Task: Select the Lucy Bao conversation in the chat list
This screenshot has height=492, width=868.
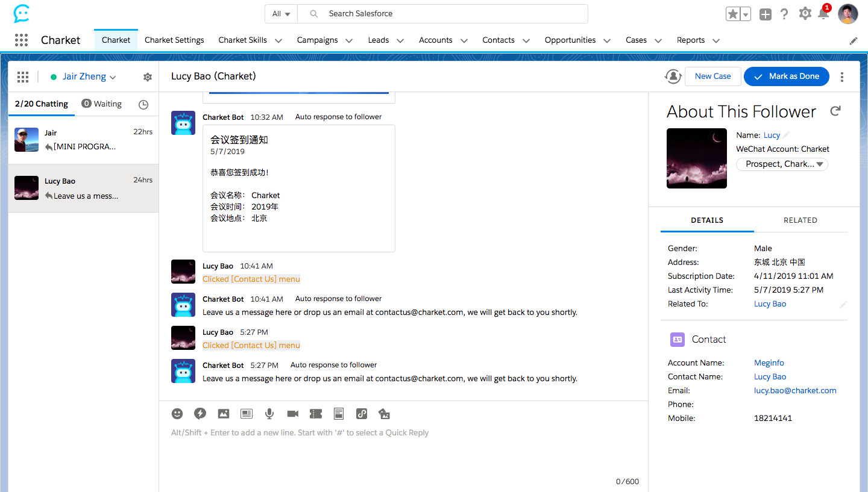Action: [x=84, y=188]
